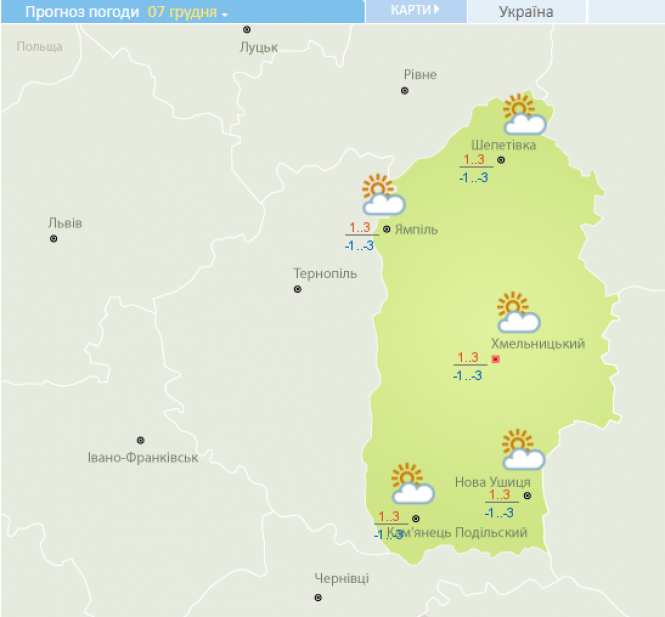
Task: Click the weather icon above Кам'янець Подільський
Action: pos(411,484)
